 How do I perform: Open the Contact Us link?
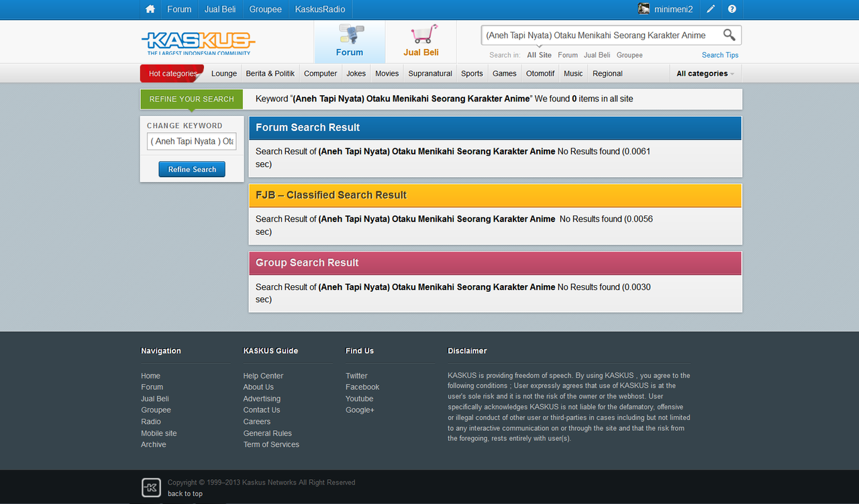tap(262, 410)
